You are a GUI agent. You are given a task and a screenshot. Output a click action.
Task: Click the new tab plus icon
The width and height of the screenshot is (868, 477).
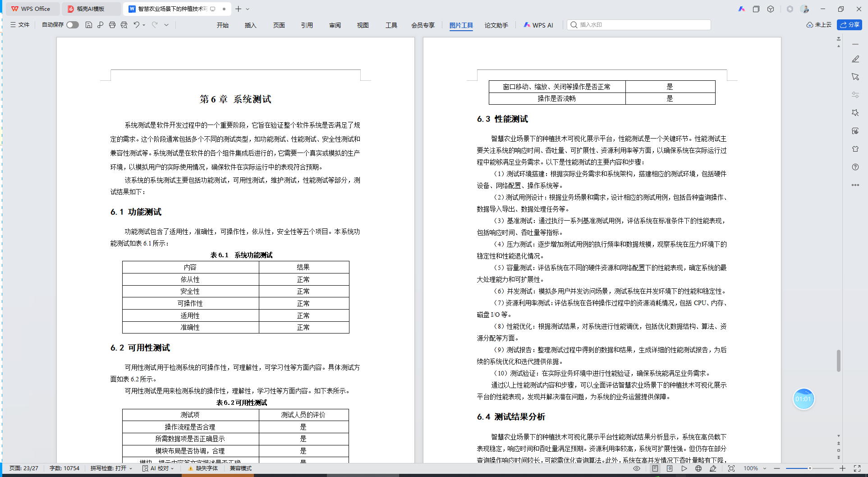(x=239, y=9)
